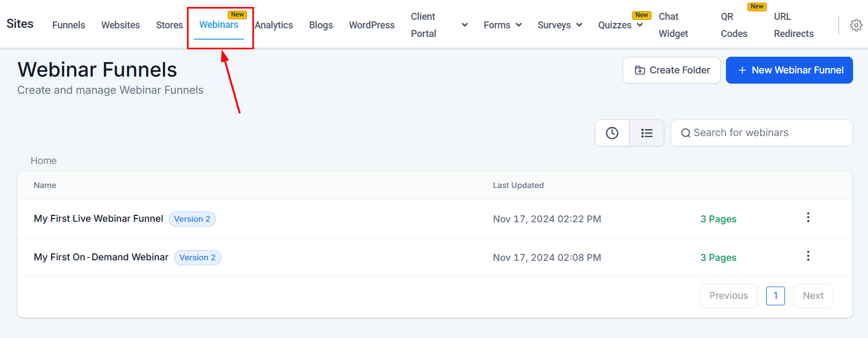Viewport: 868px width, 338px height.
Task: Select the Webinars tab
Action: pyautogui.click(x=219, y=25)
